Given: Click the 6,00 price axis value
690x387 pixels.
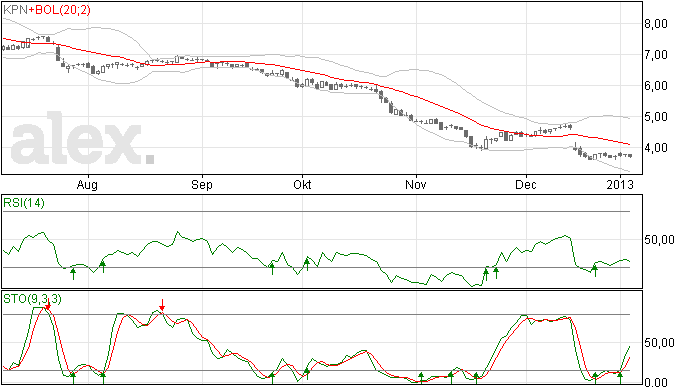Looking at the screenshot, I should pos(656,86).
